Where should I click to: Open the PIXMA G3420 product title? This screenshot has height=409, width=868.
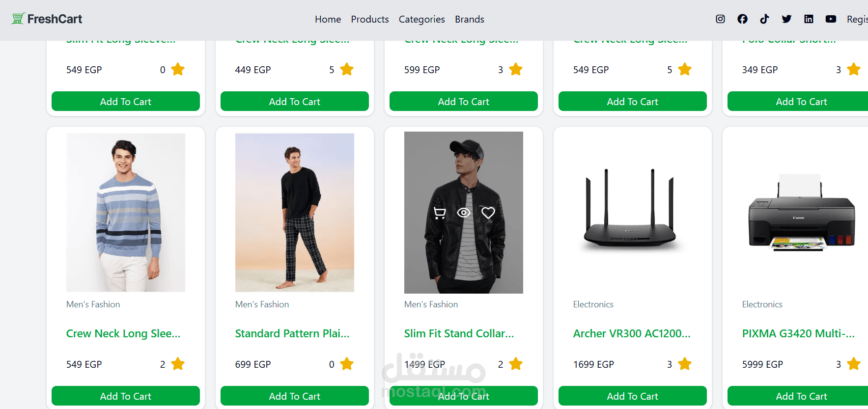pyautogui.click(x=798, y=333)
